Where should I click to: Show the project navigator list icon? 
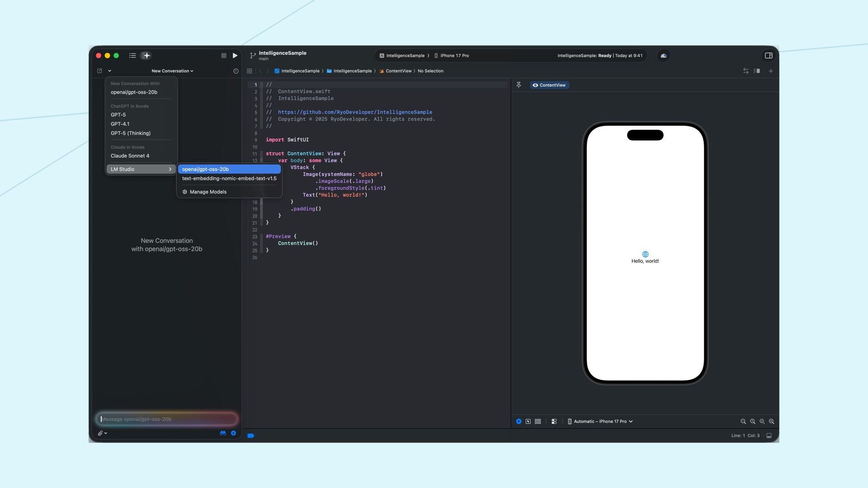point(132,56)
